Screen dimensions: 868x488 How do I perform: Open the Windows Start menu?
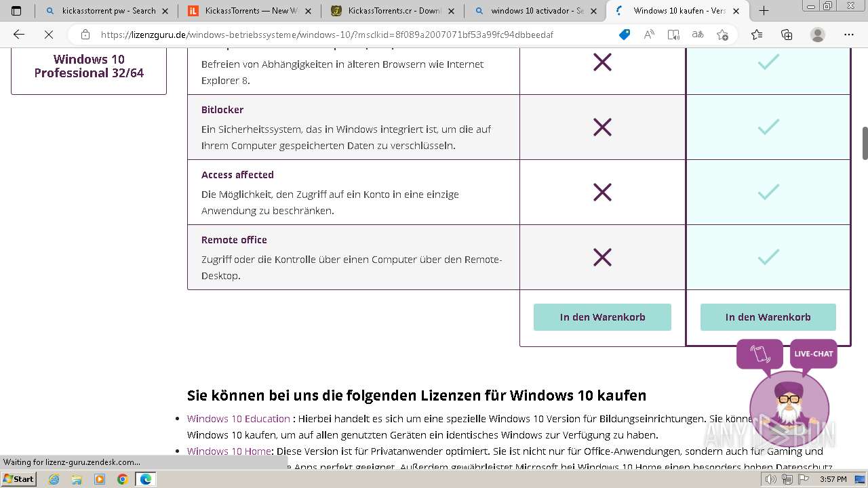pos(19,479)
